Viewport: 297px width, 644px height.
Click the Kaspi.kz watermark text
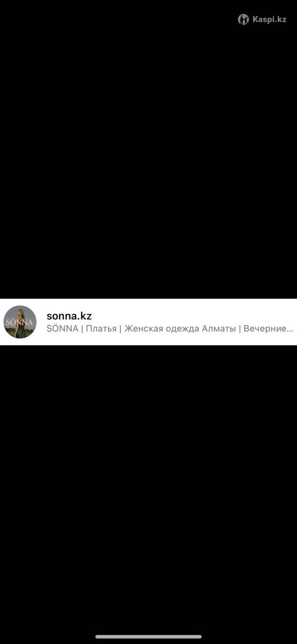(270, 20)
